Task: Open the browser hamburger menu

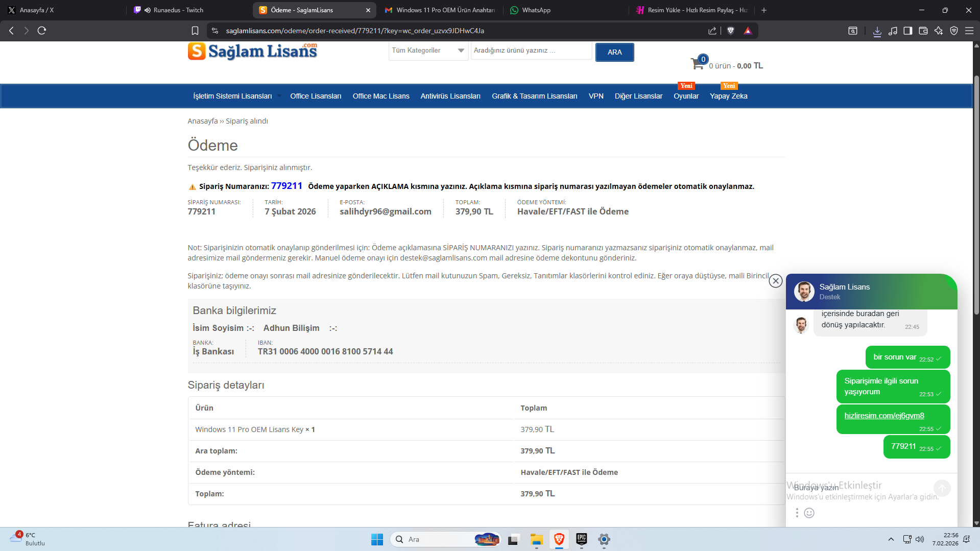Action: pos(969,31)
